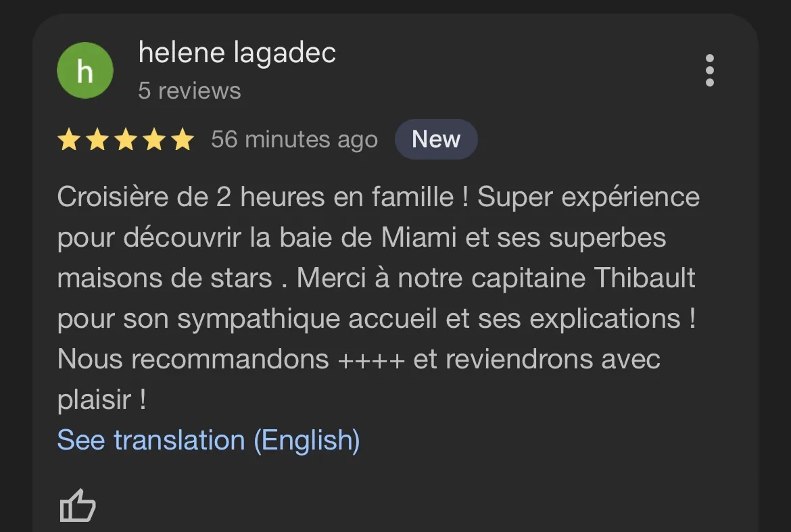
Task: Click the fourth yellow rating star
Action: pyautogui.click(x=153, y=140)
